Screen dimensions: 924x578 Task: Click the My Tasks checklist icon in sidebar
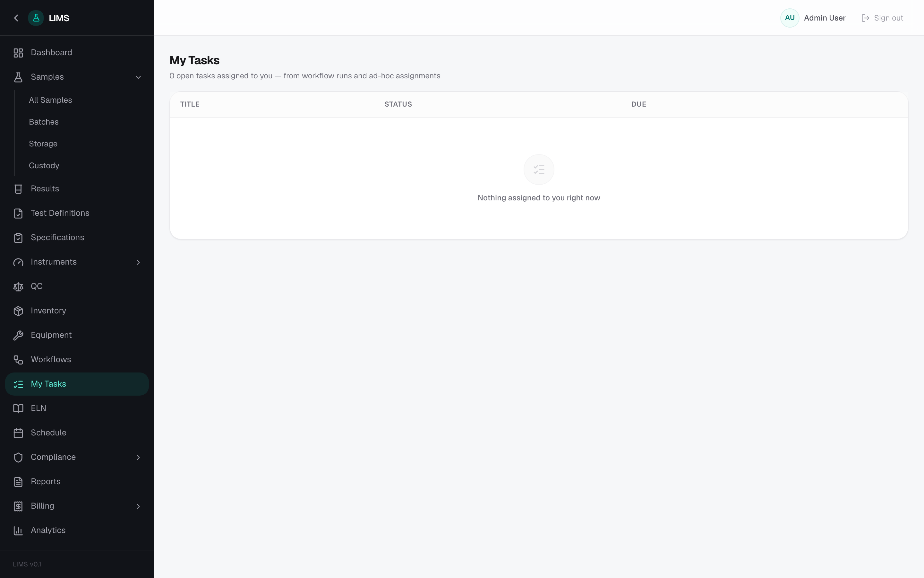pyautogui.click(x=18, y=384)
